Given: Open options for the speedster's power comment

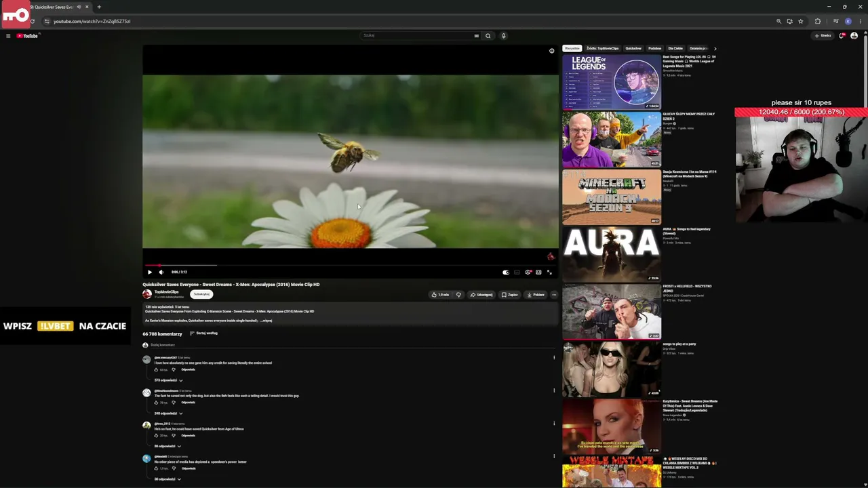Looking at the screenshot, I should 554,456.
